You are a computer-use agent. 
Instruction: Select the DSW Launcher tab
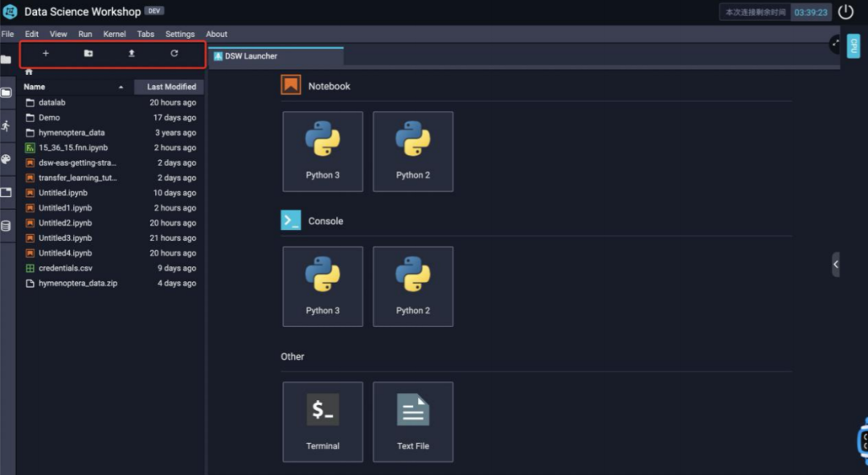pos(276,56)
